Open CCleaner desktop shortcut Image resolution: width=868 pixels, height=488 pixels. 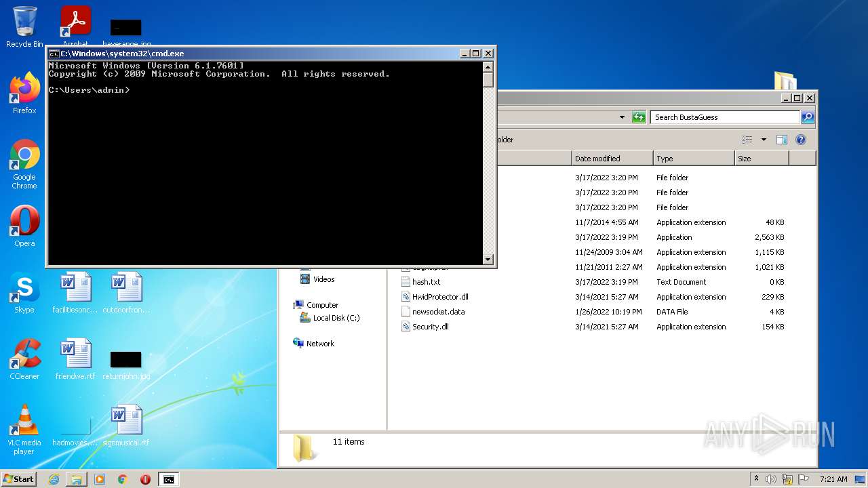pos(24,359)
